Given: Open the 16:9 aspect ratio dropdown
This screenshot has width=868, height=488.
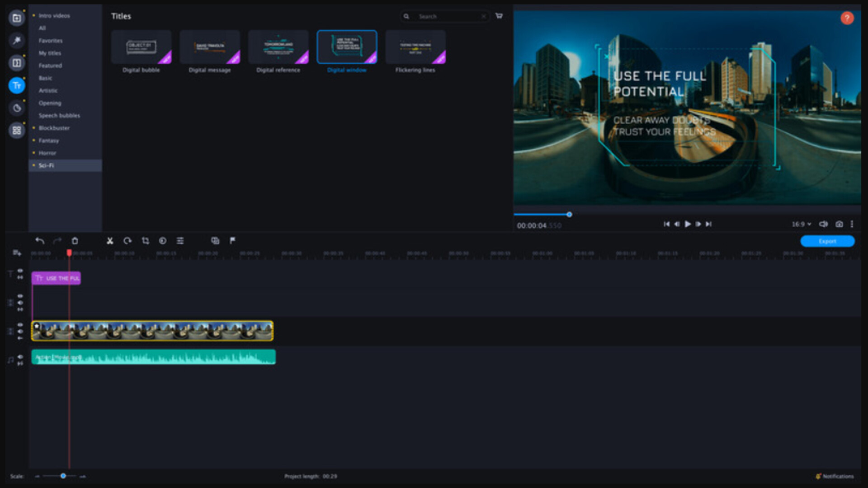Looking at the screenshot, I should pyautogui.click(x=801, y=224).
